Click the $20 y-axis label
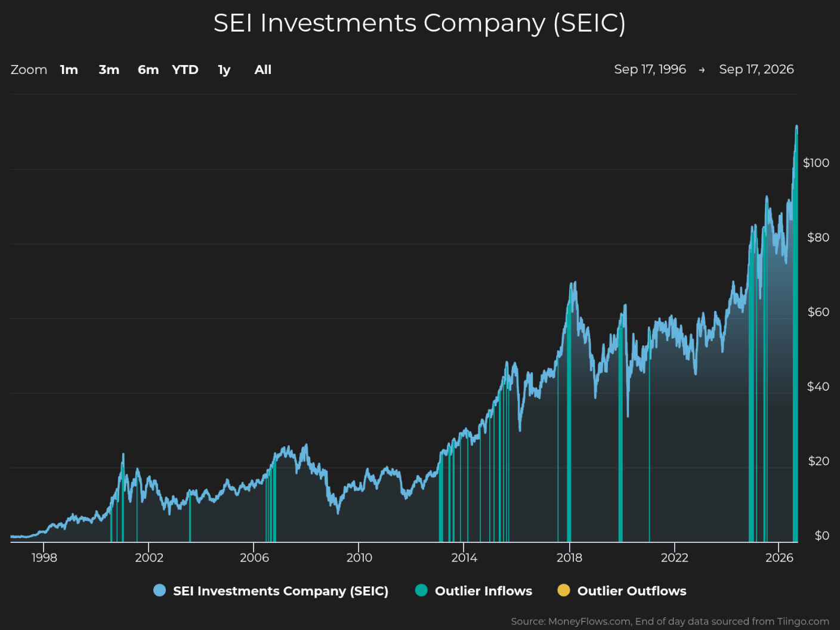Viewport: 840px width, 630px height. point(819,461)
